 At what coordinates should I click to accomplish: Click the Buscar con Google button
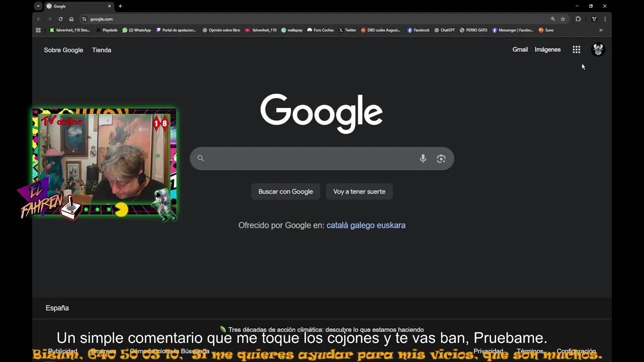pyautogui.click(x=286, y=192)
